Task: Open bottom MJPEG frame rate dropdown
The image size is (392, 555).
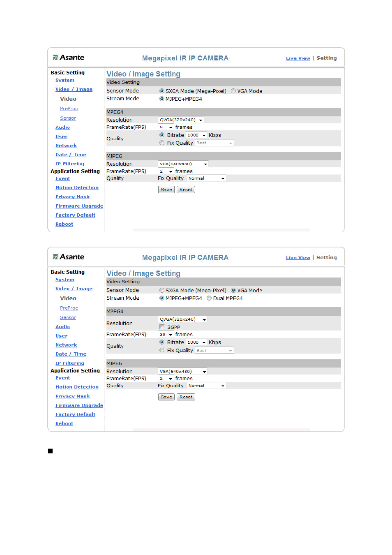Action: coord(166,379)
